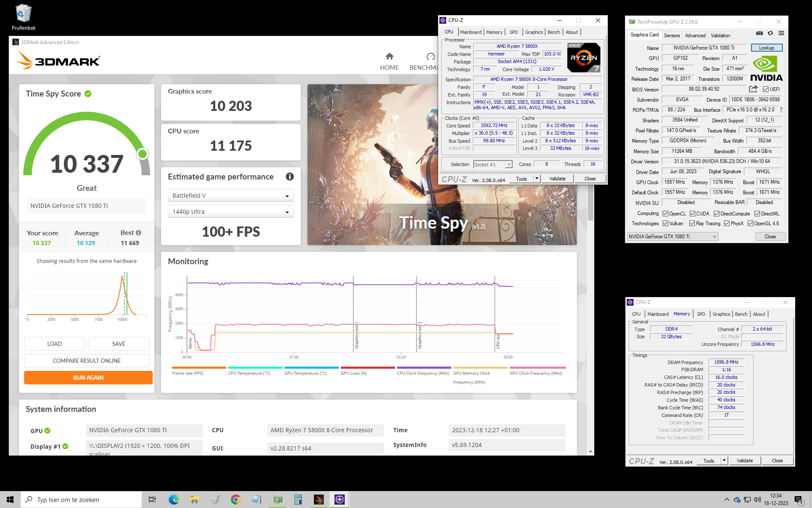Open 1440p Ultra resolution dropdown
Screen dimensions: 812x508
pyautogui.click(x=231, y=212)
